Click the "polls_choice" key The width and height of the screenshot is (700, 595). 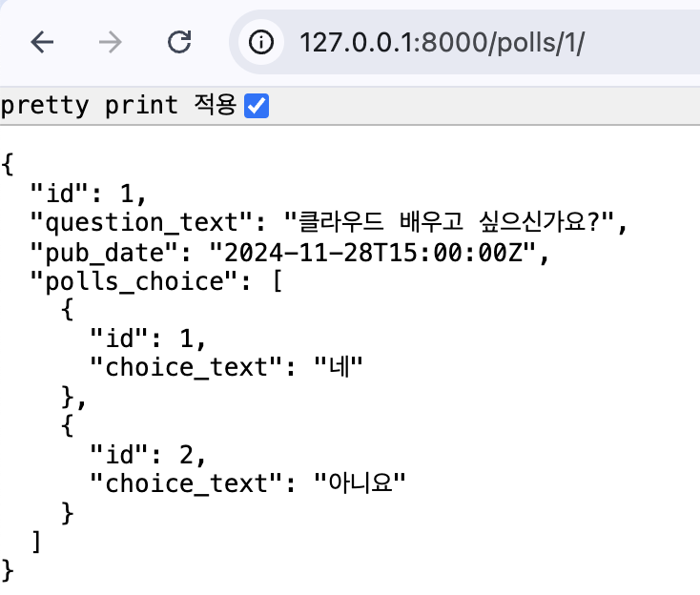(x=134, y=281)
